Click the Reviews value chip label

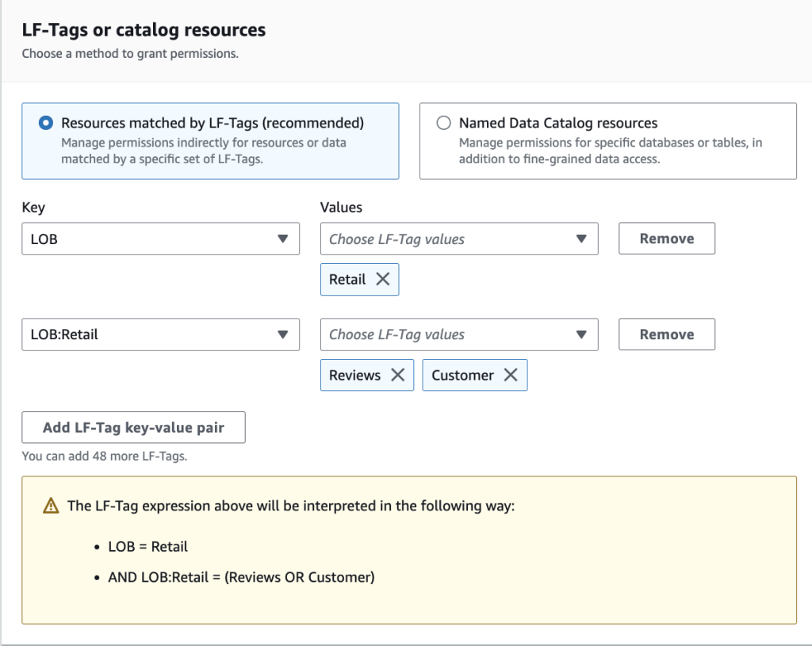click(354, 375)
